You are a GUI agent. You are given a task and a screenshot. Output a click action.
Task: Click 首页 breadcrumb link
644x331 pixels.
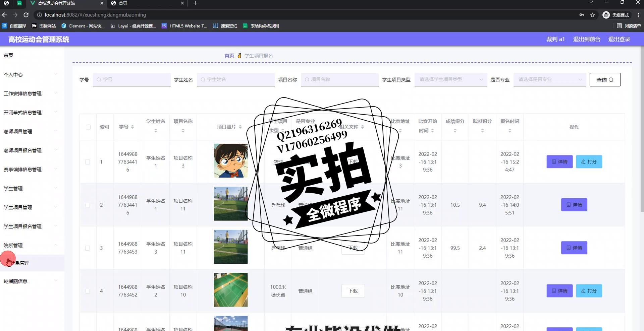pyautogui.click(x=229, y=56)
